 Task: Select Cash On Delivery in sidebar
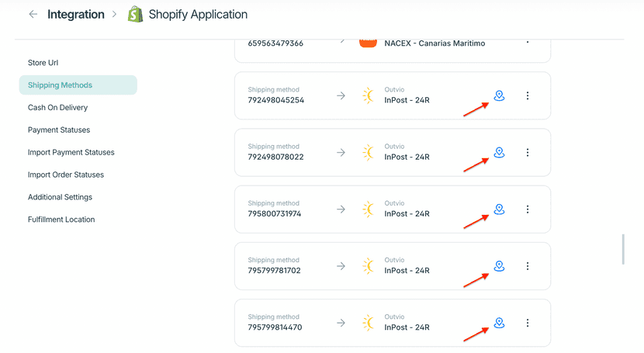coord(57,108)
